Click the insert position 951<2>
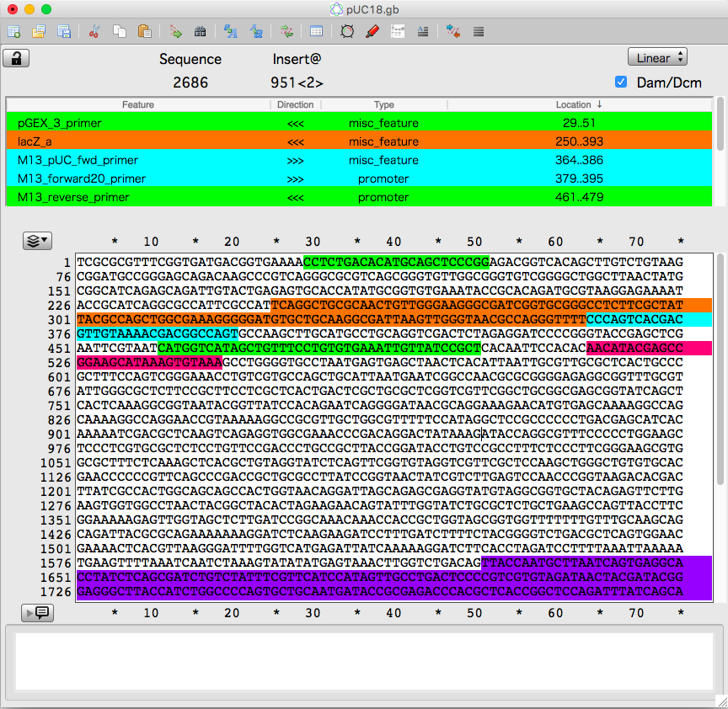Image resolution: width=728 pixels, height=709 pixels. point(297,83)
